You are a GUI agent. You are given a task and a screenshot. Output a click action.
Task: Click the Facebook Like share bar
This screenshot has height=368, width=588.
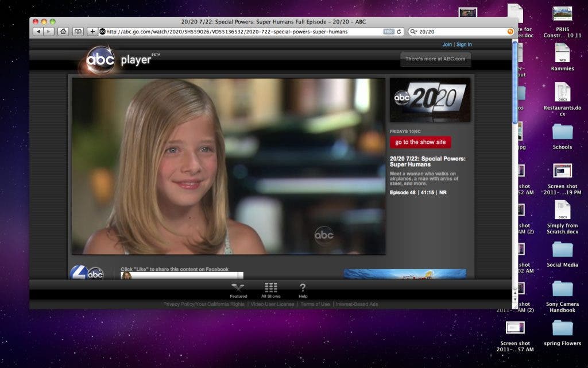[x=182, y=275]
